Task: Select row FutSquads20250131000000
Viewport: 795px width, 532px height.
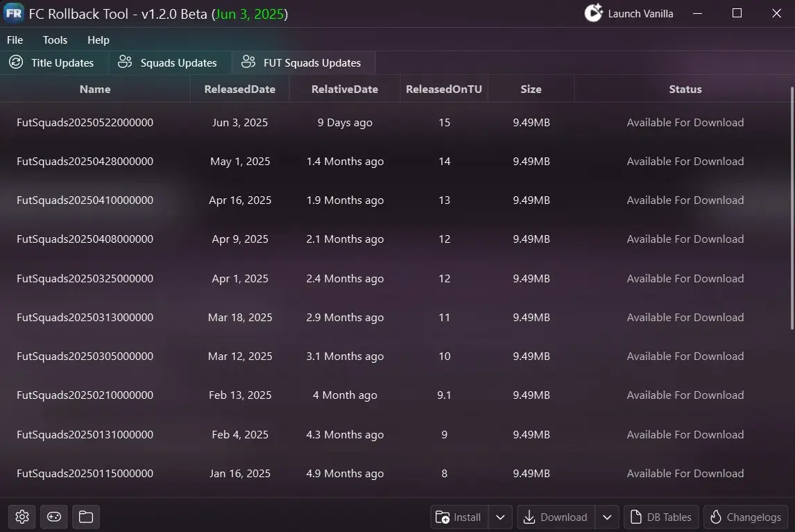Action: (x=395, y=435)
